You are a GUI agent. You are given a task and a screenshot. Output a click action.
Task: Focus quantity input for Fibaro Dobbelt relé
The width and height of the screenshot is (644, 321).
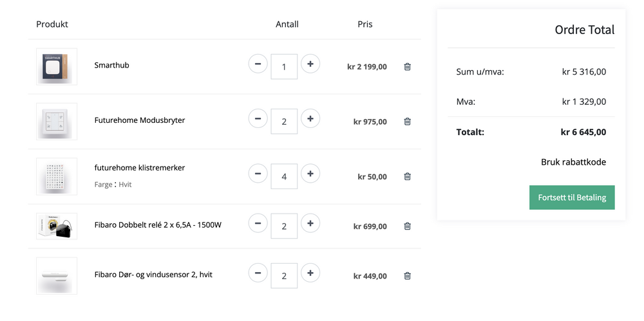[284, 226]
